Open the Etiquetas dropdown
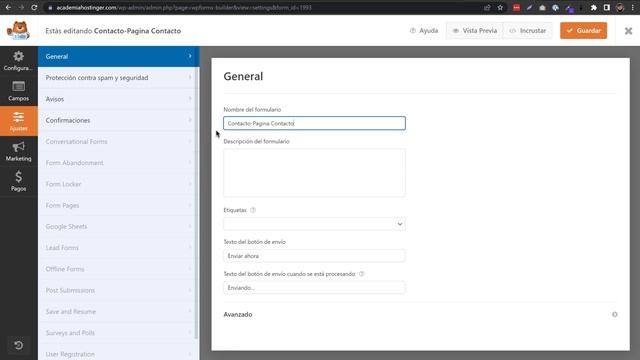Image resolution: width=640 pixels, height=360 pixels. click(x=314, y=224)
